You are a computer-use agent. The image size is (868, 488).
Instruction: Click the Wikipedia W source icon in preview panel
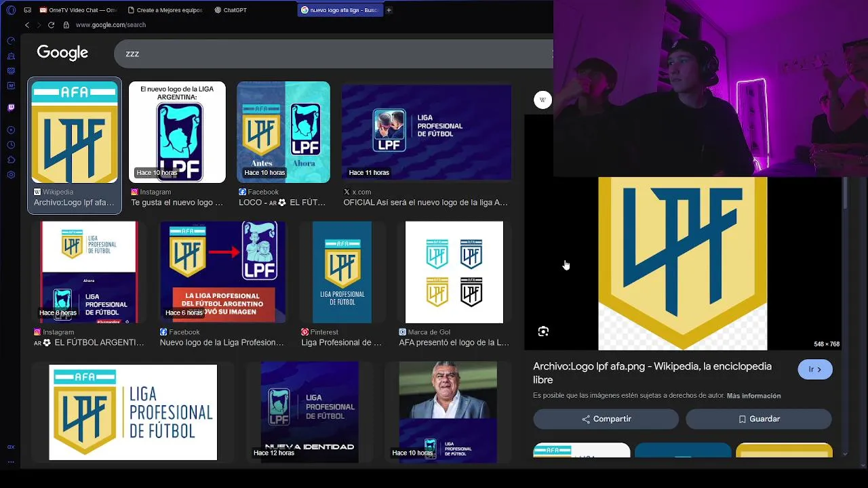point(542,100)
